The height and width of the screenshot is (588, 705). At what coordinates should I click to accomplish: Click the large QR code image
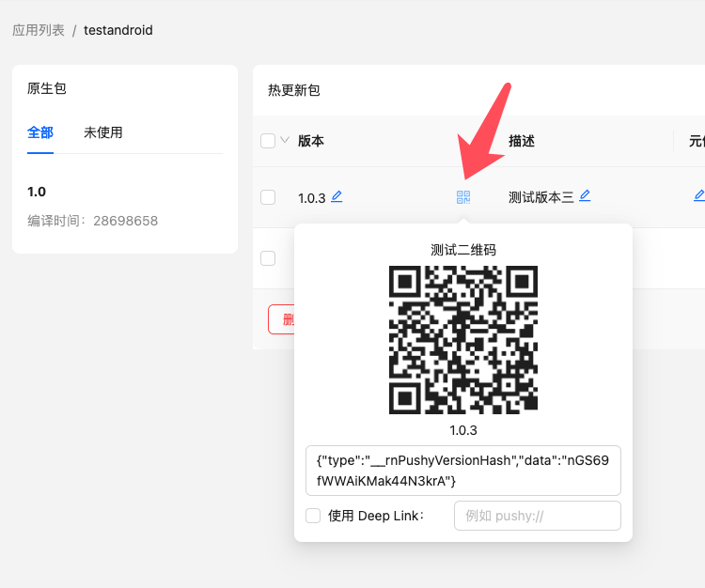463,340
